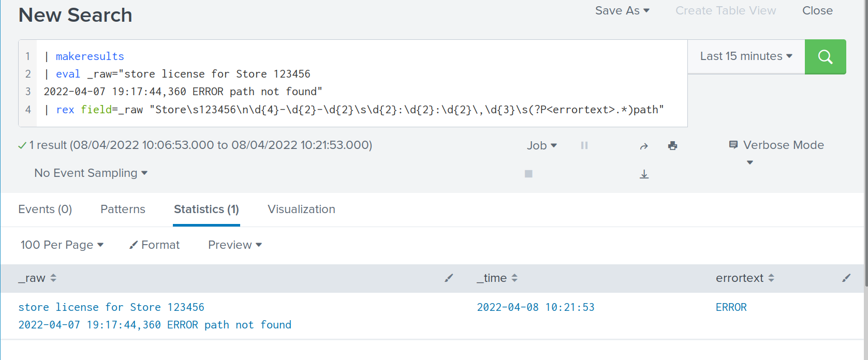Sort results by the _raw column

click(x=37, y=278)
